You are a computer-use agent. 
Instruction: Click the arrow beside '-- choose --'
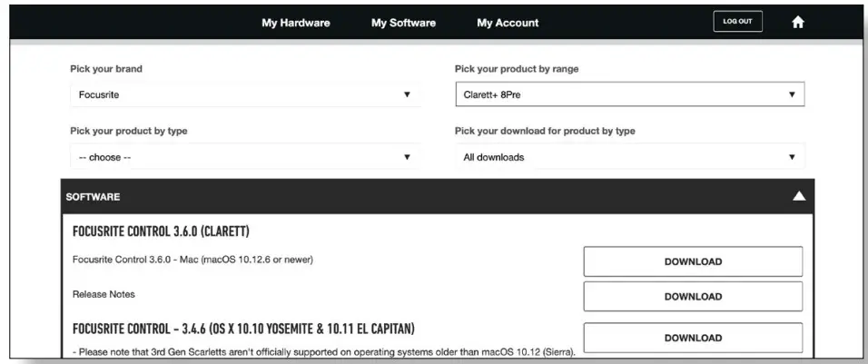407,157
